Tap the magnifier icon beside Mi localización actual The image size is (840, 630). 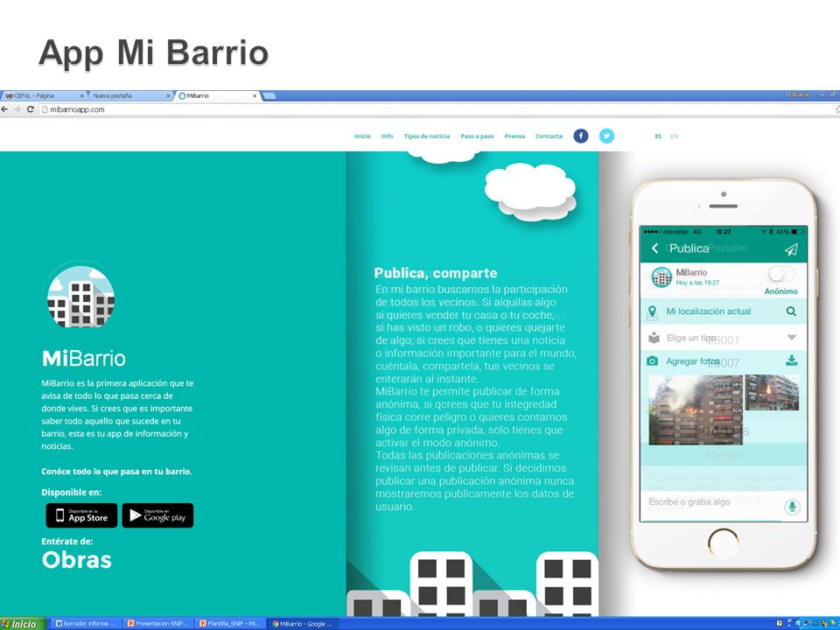pos(791,311)
